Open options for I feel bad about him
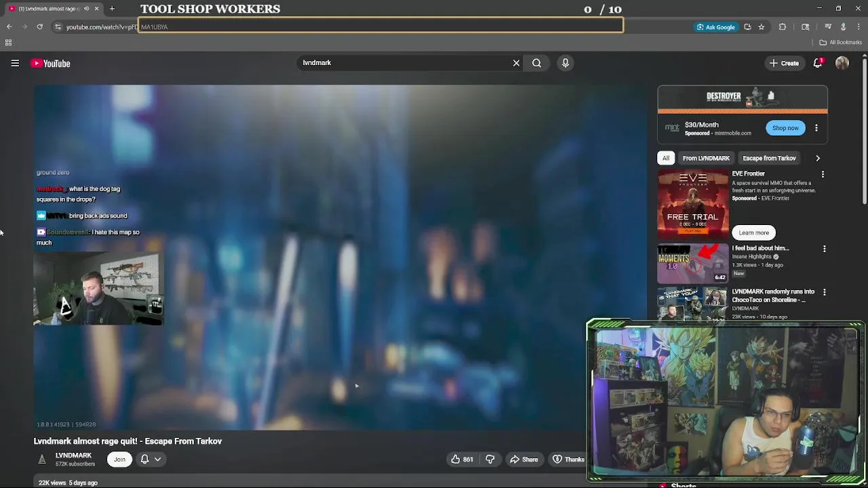868x488 pixels. point(824,249)
